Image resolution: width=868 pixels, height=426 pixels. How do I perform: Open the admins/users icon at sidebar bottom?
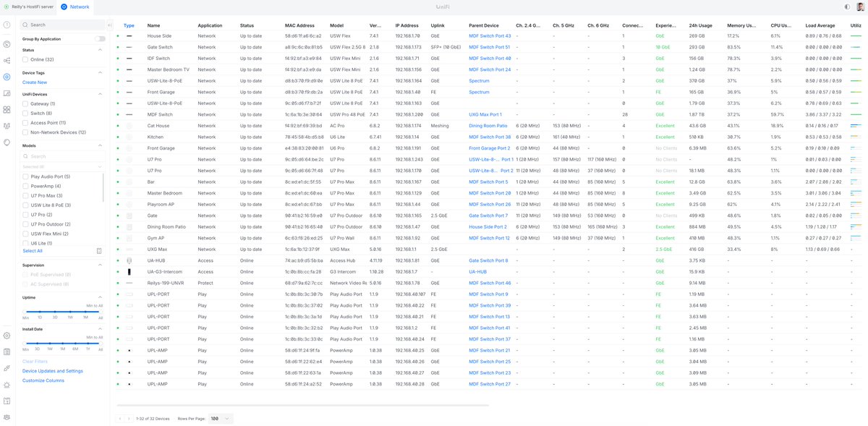(x=7, y=417)
